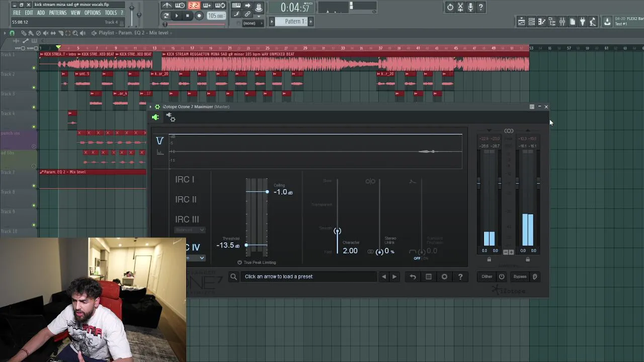
Task: Open the EDIT menu
Action: coord(29,13)
